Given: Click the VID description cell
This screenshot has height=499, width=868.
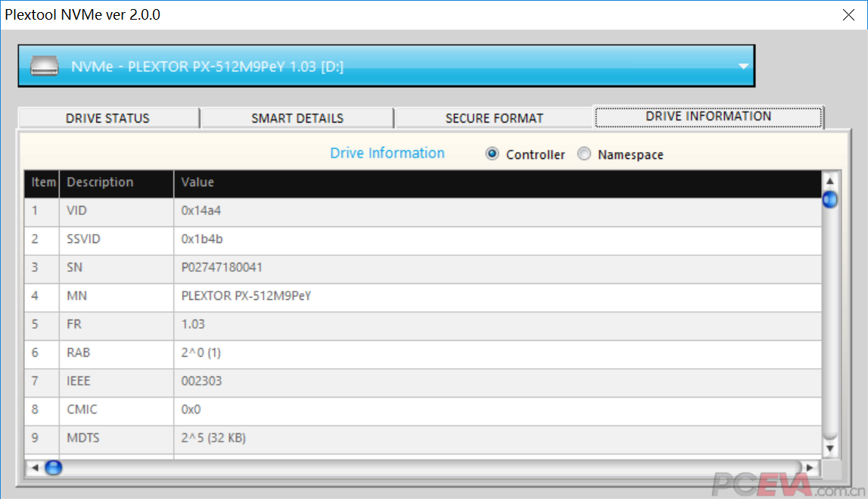Looking at the screenshot, I should tap(117, 211).
